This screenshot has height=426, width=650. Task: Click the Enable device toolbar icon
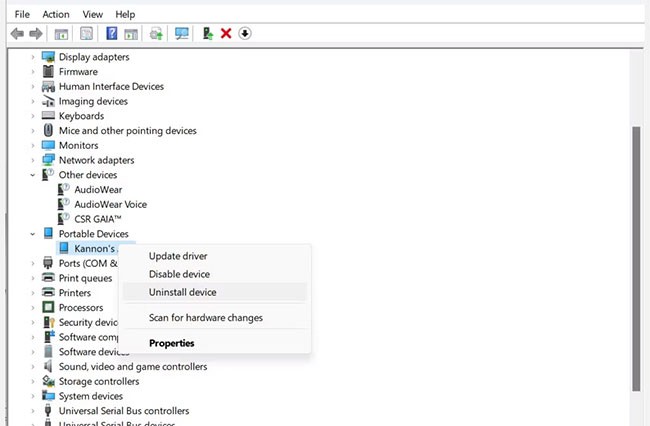pyautogui.click(x=207, y=33)
